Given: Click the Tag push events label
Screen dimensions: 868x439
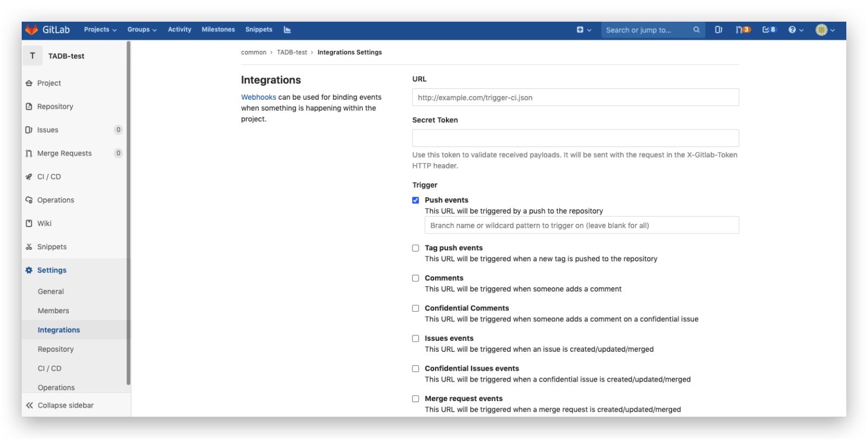Looking at the screenshot, I should [x=454, y=248].
